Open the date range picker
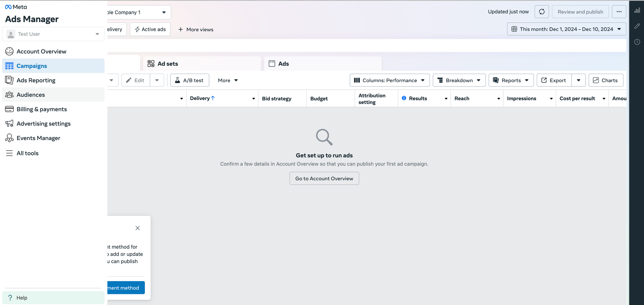The width and height of the screenshot is (644, 305). 567,29
